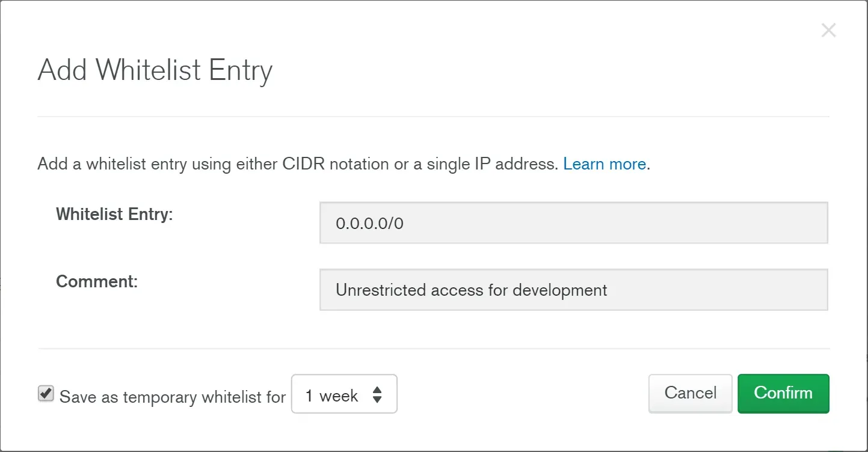Toggle via 'Save as temporary whitelist for' label

point(173,397)
